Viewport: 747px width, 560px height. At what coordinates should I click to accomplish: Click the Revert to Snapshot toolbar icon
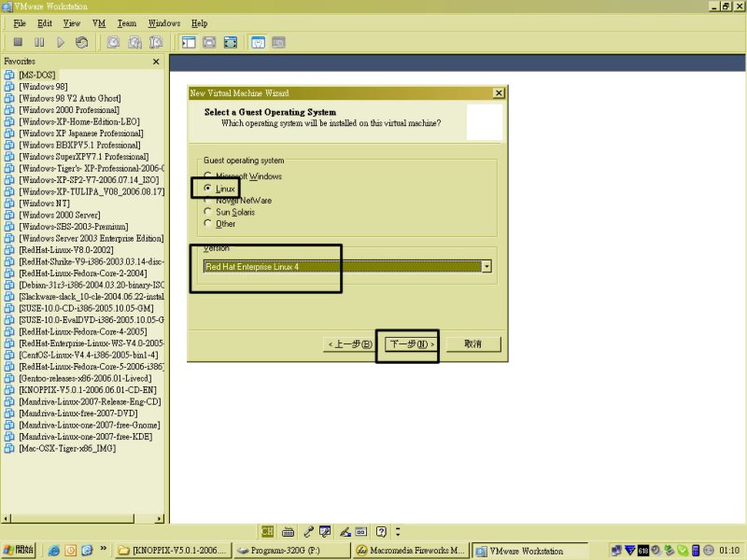[x=134, y=42]
